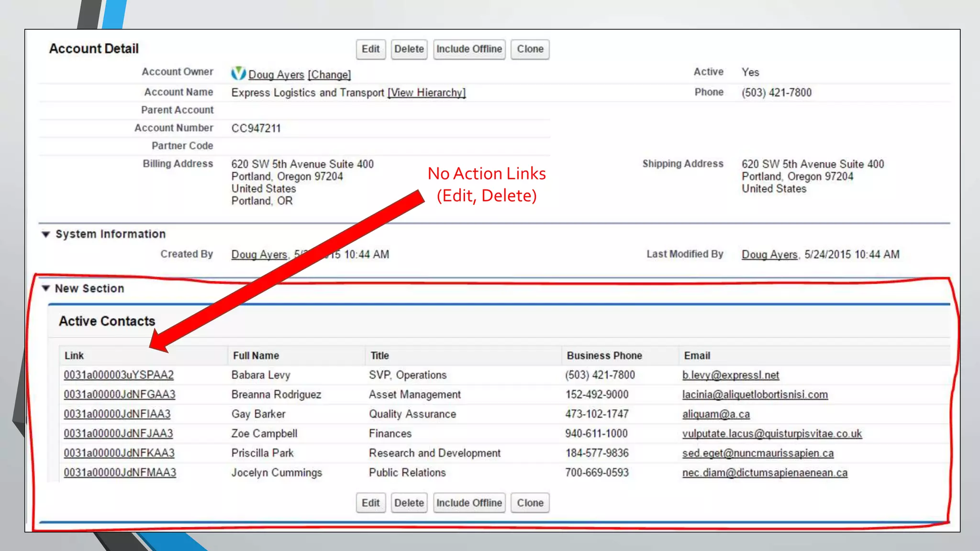Click phone number 152-492-9000
Screen dimensions: 980x551
[x=597, y=395]
